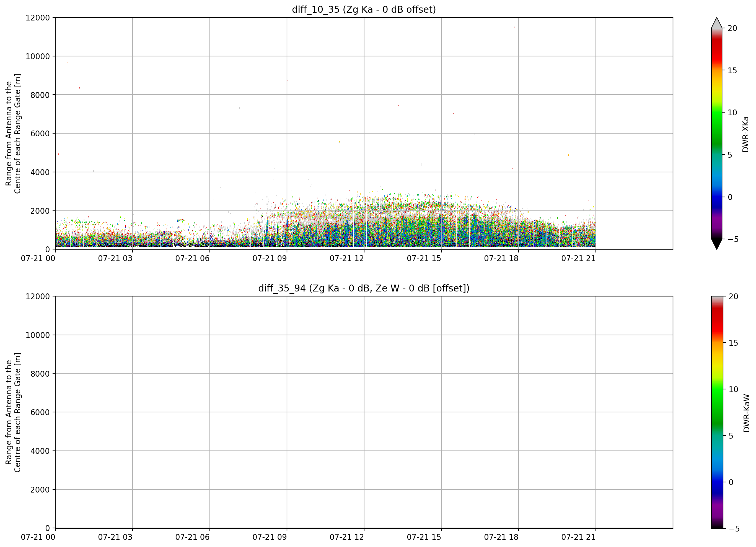Click the small blue-green echo patch near 1500 m before 06:00
This screenshot has width=756, height=547.
181,220
